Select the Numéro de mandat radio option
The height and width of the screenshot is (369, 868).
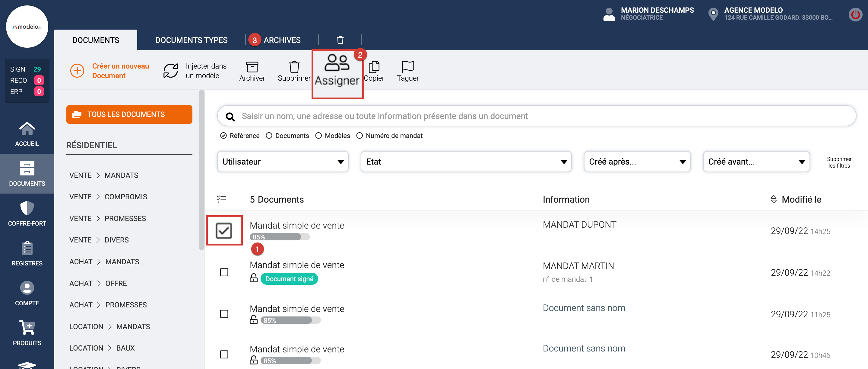[x=360, y=136]
